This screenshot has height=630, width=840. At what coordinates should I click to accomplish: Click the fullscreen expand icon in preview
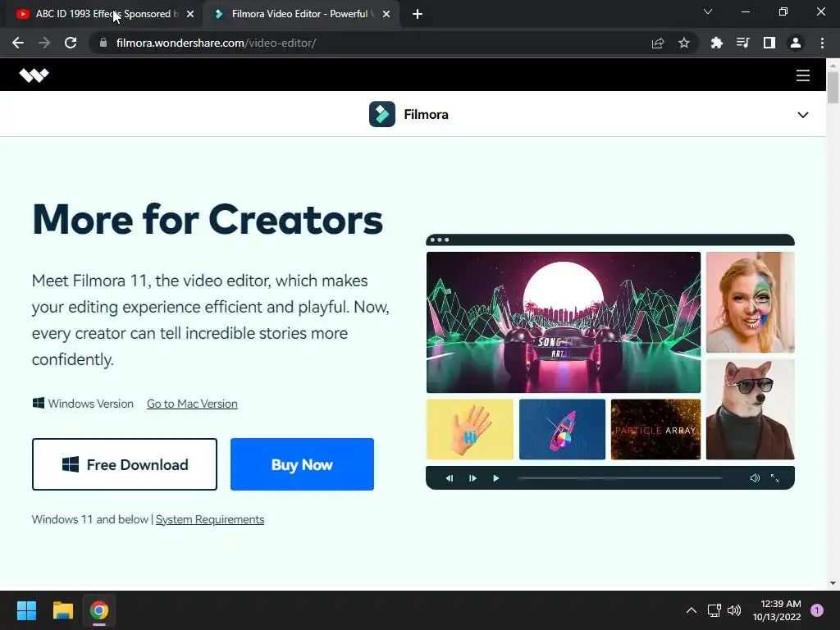(x=774, y=478)
